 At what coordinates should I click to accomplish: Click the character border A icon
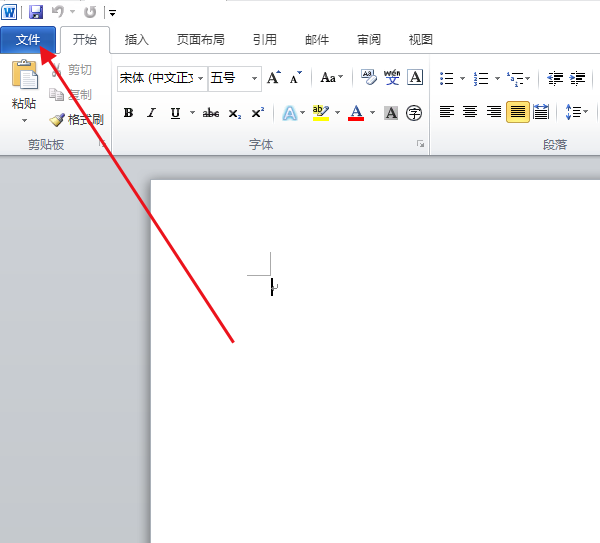coord(415,78)
